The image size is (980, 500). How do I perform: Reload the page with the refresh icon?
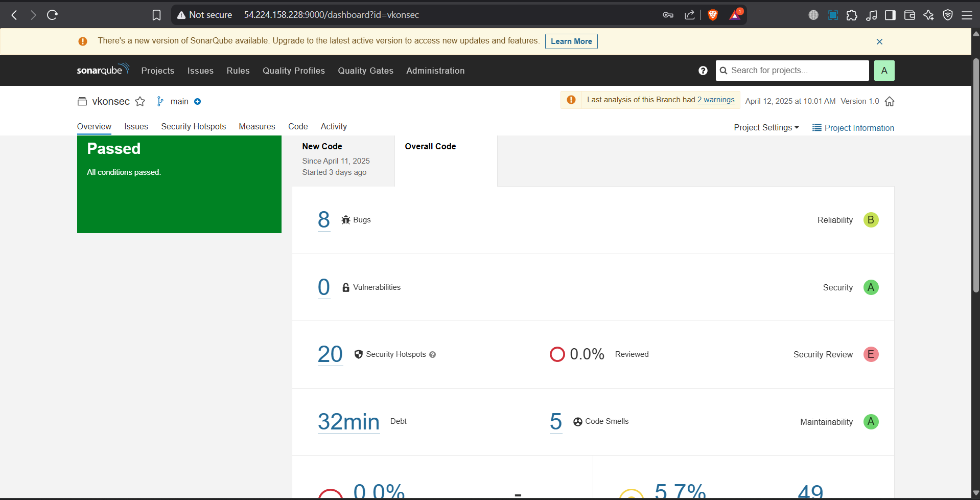coord(52,15)
